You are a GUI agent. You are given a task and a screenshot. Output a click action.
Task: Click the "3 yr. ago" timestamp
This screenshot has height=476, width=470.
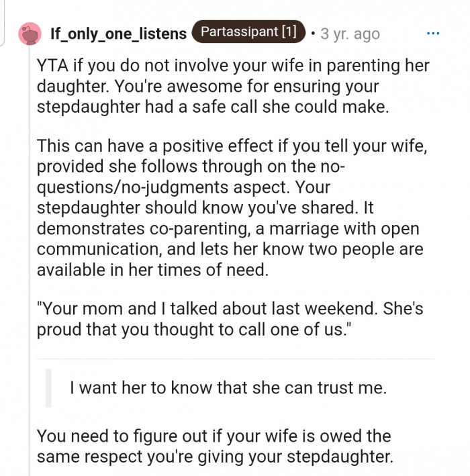tap(350, 34)
